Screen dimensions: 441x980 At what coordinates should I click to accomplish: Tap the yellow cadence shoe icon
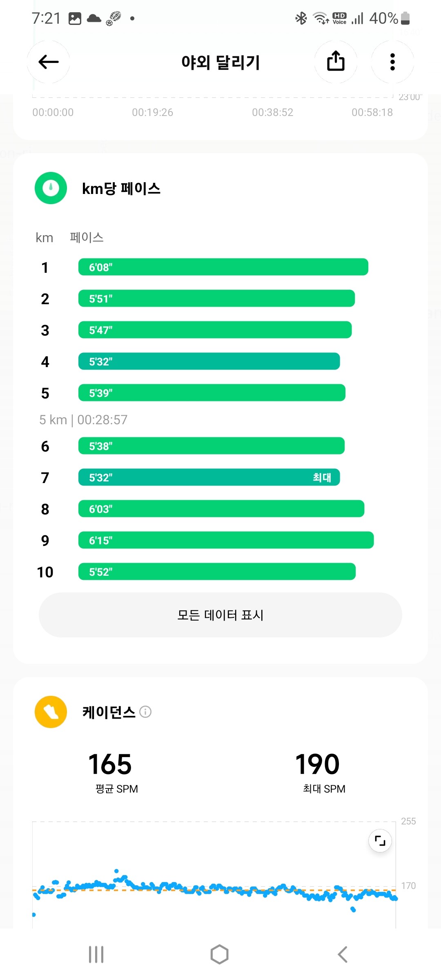[51, 712]
